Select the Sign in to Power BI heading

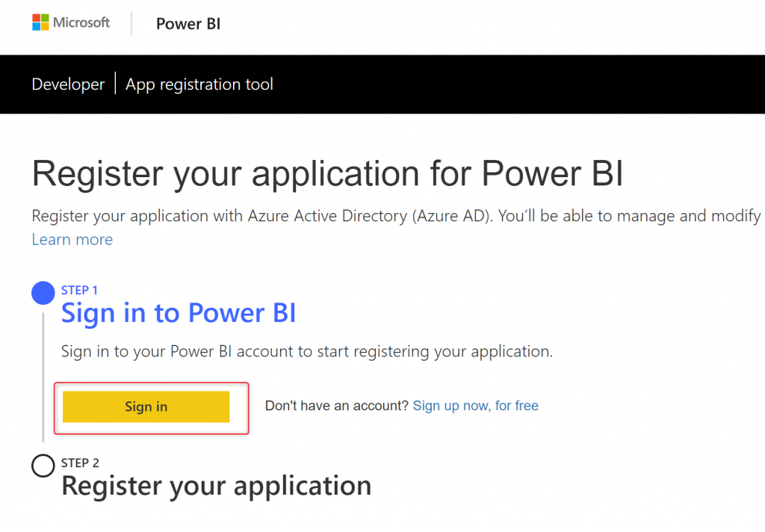pos(179,313)
